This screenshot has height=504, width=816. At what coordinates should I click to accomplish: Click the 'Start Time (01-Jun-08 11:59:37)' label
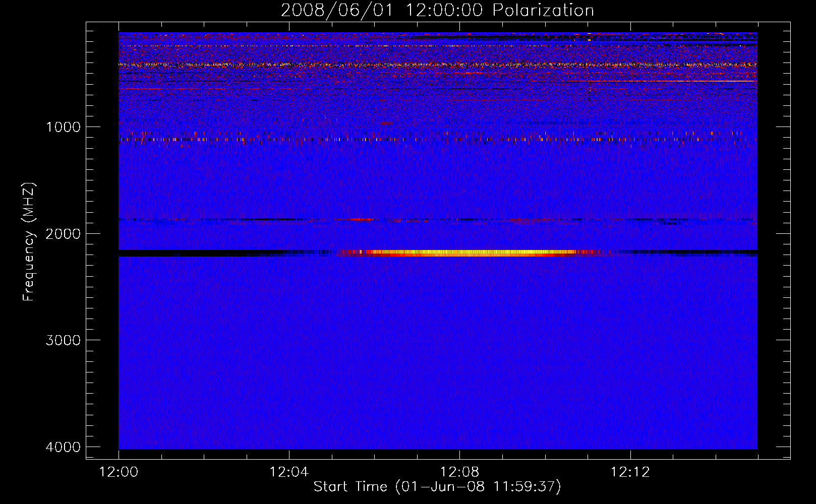437,487
